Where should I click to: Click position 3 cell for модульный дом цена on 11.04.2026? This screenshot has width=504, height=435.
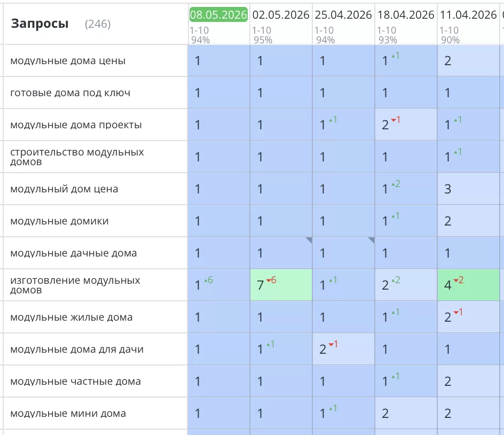[468, 189]
